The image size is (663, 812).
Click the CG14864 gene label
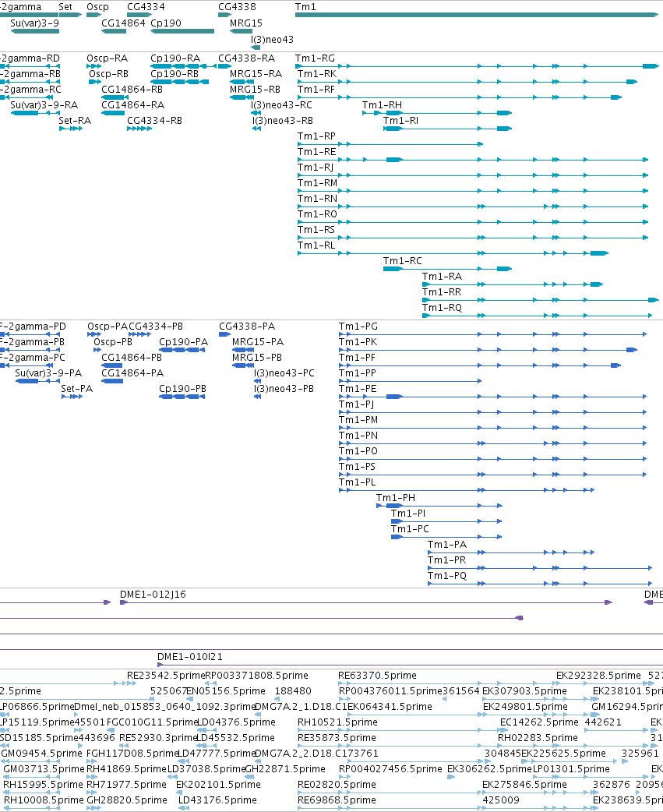123,23
